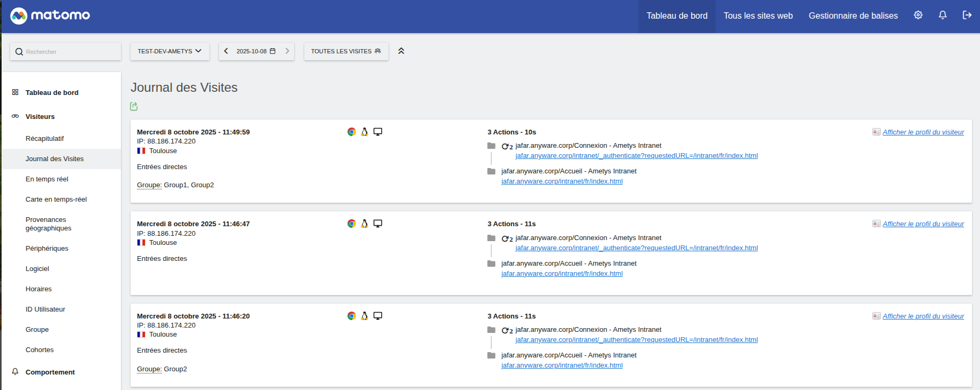Collapse the top controls with double chevron

point(401,51)
